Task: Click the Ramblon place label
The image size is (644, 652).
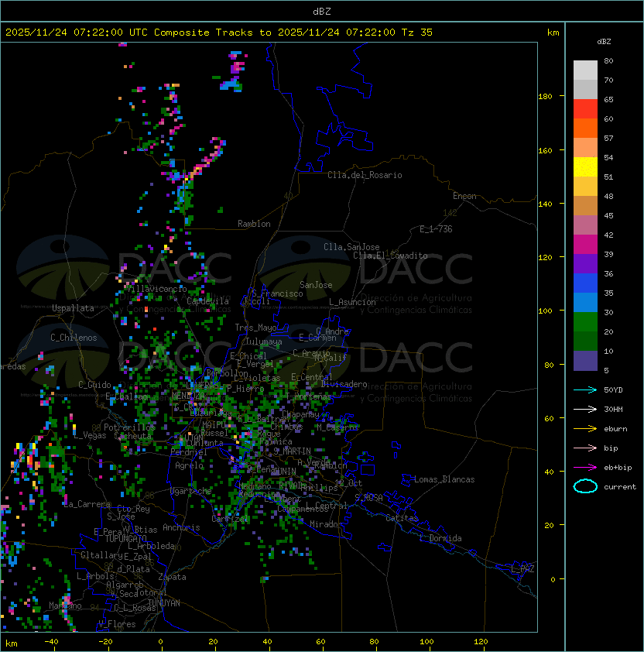Action: point(254,224)
